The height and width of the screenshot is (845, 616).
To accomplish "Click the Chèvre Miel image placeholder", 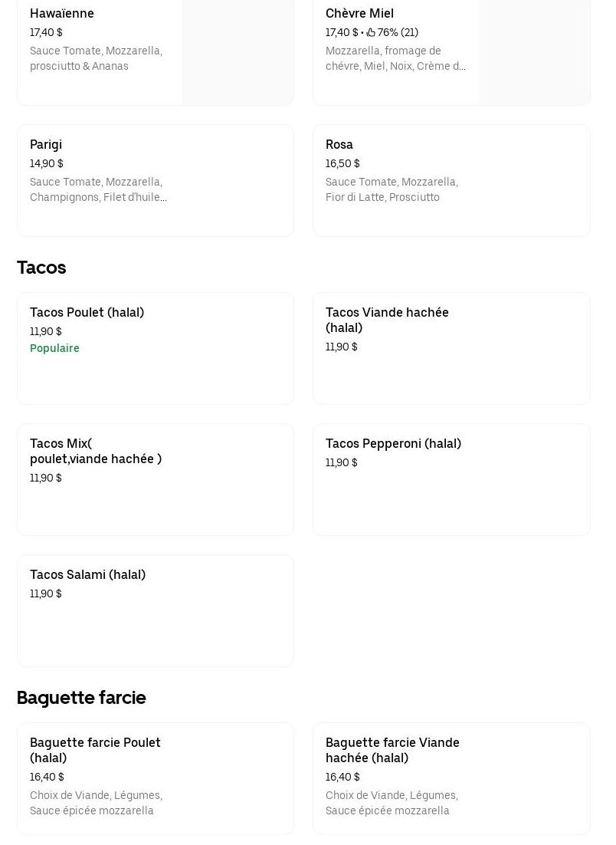I will pyautogui.click(x=534, y=52).
